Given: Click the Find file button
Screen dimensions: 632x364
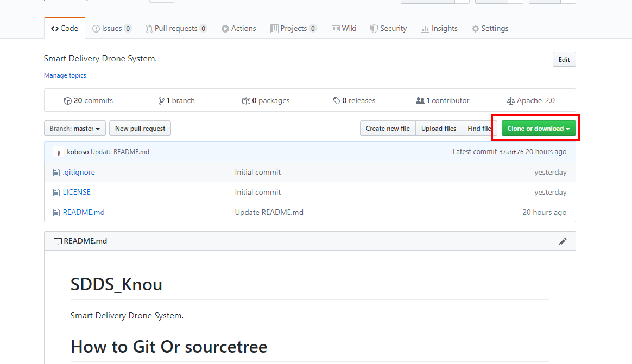Looking at the screenshot, I should (x=479, y=128).
